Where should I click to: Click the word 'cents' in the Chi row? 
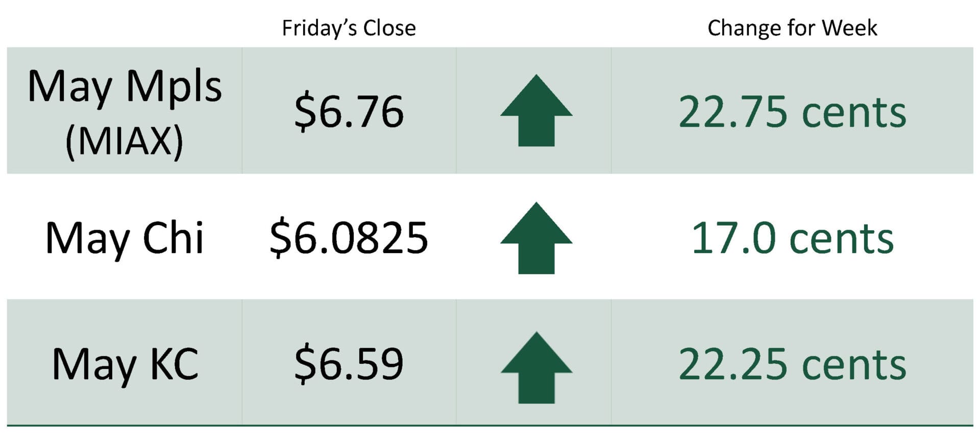841,239
